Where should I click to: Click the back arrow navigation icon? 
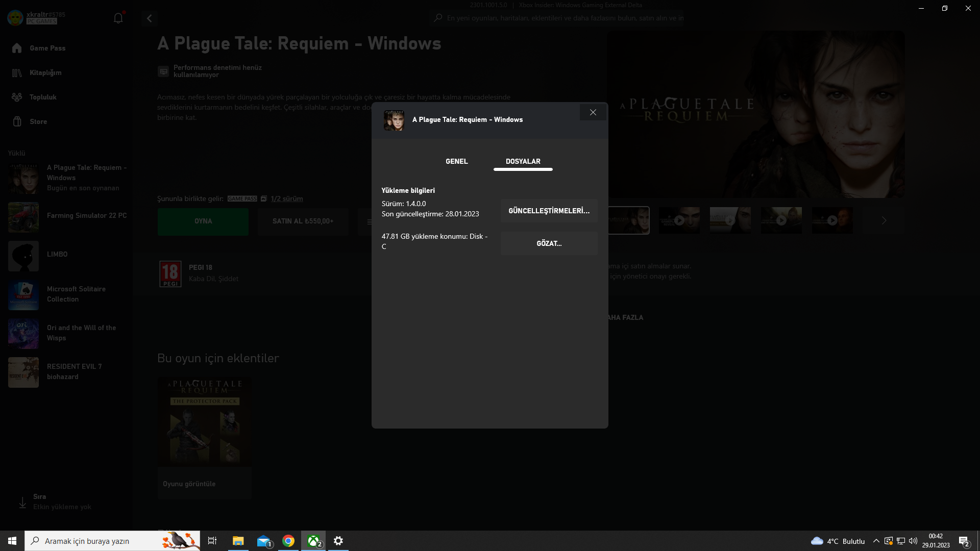point(149,18)
